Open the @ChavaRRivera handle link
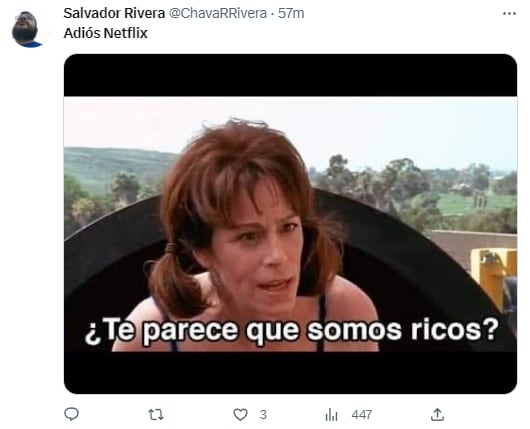Viewport: 530px width, 429px height. 218,14
